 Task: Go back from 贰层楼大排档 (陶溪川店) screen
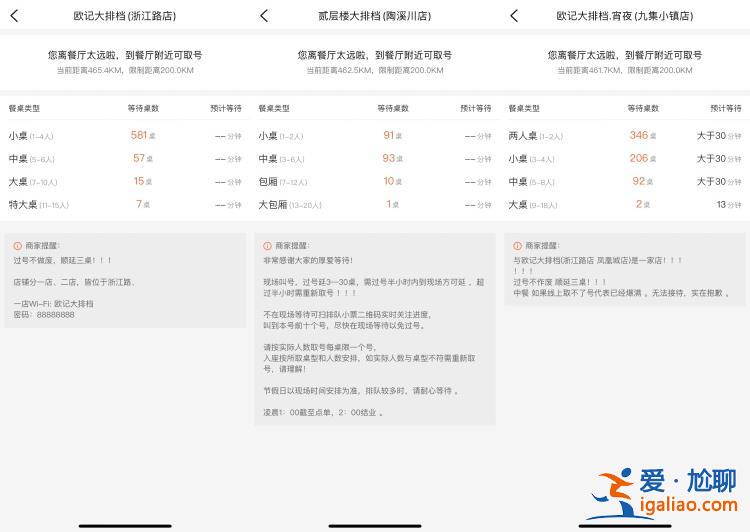click(264, 16)
